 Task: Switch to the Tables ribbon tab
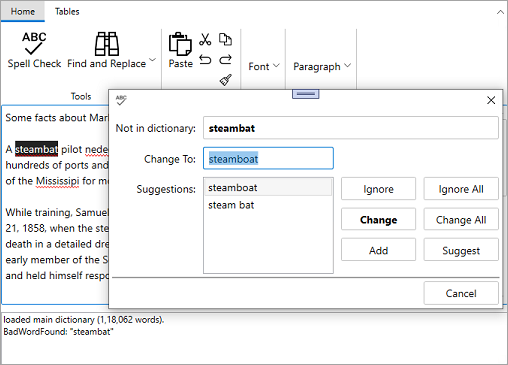point(67,12)
